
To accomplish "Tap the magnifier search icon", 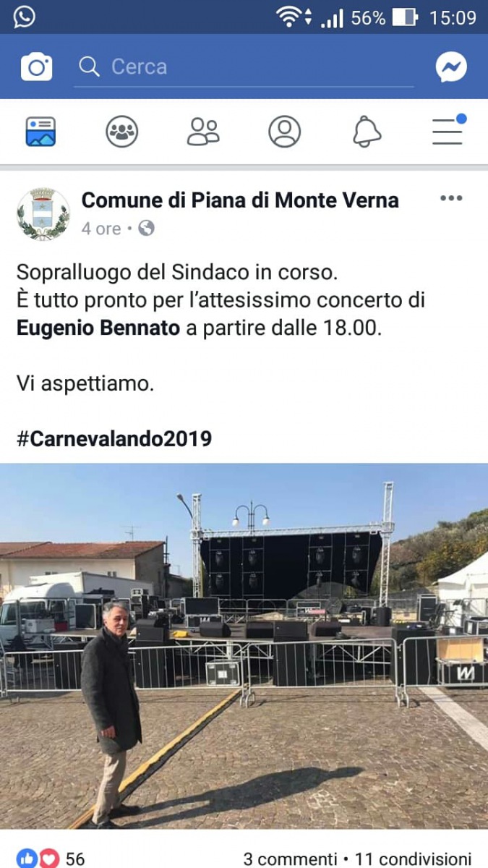I will (x=90, y=67).
